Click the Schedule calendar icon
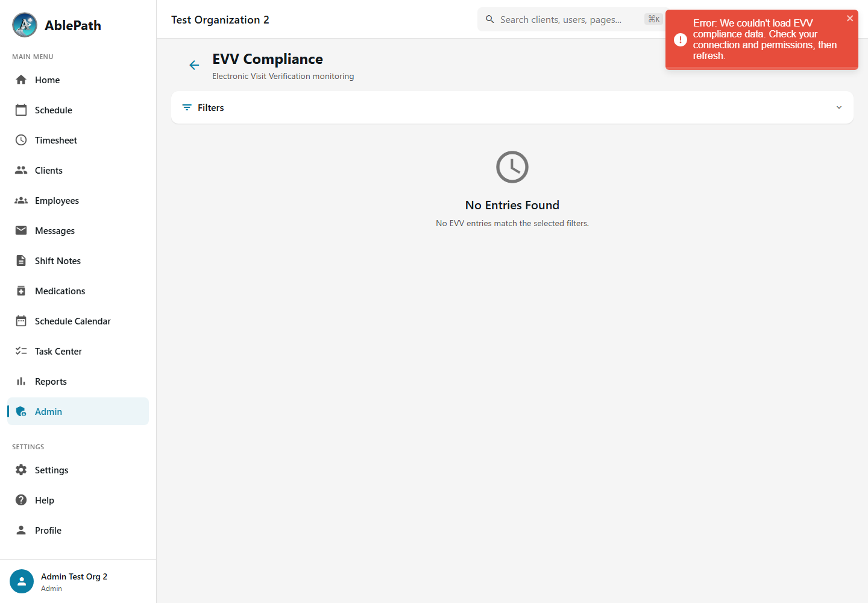The width and height of the screenshot is (868, 603). 21,110
